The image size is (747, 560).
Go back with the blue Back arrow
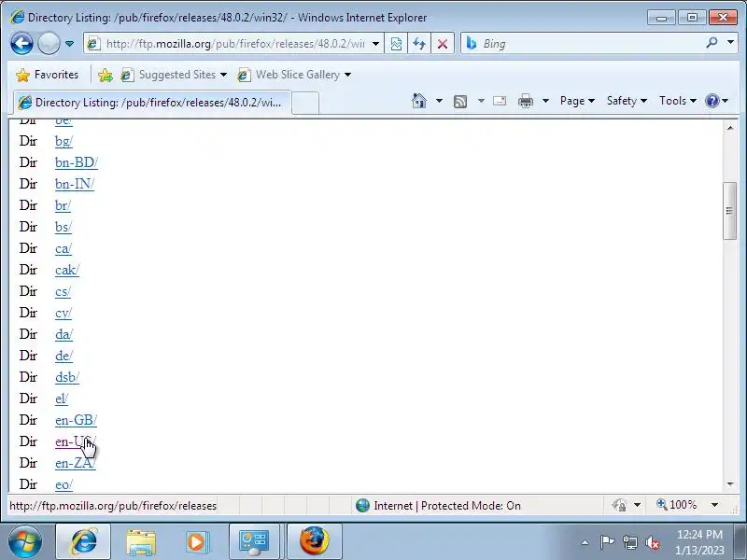click(x=21, y=44)
